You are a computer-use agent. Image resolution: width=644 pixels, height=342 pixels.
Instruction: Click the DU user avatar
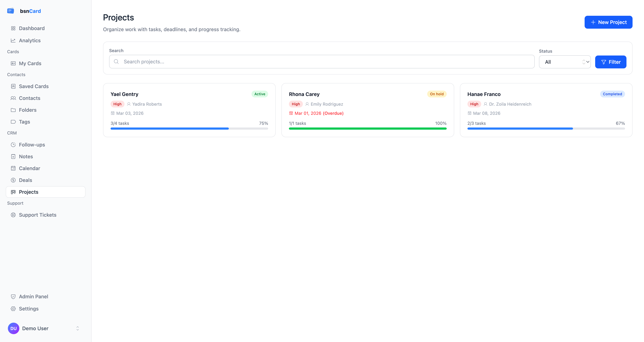(x=13, y=328)
